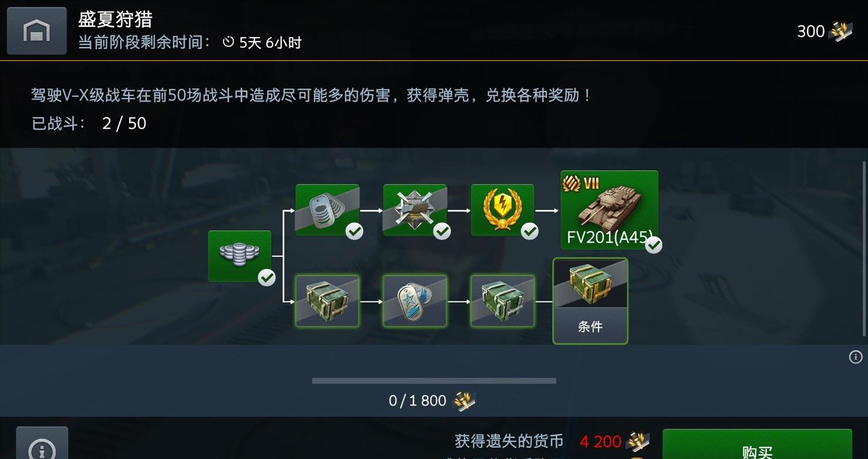The image size is (868, 459).
Task: View the FV201(A45) tank reward
Action: (609, 210)
